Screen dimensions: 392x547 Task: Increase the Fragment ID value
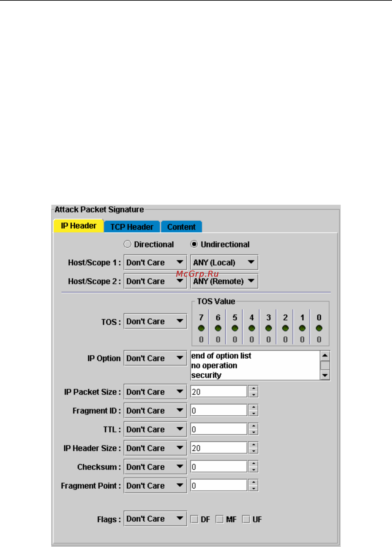click(x=254, y=407)
